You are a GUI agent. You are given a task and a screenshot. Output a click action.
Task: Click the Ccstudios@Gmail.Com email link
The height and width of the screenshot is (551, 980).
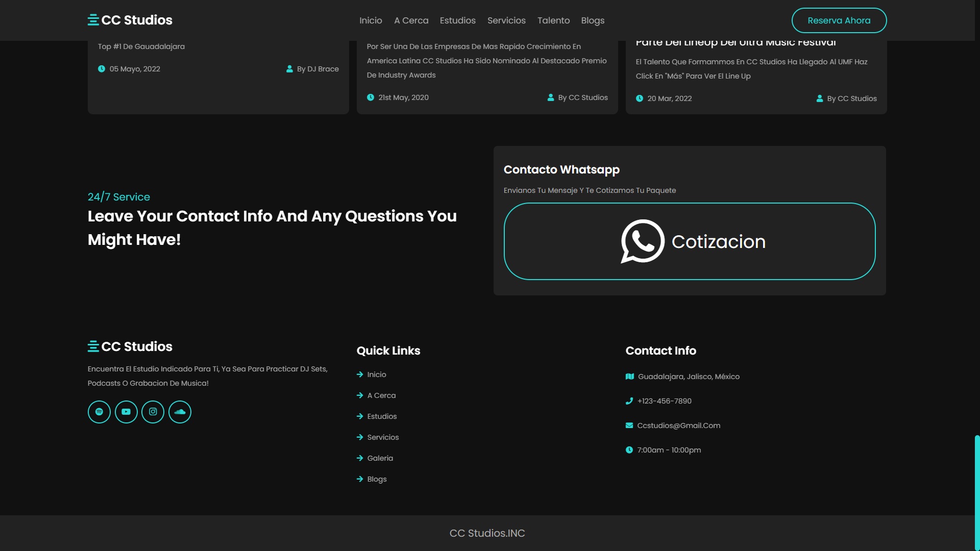(x=678, y=425)
